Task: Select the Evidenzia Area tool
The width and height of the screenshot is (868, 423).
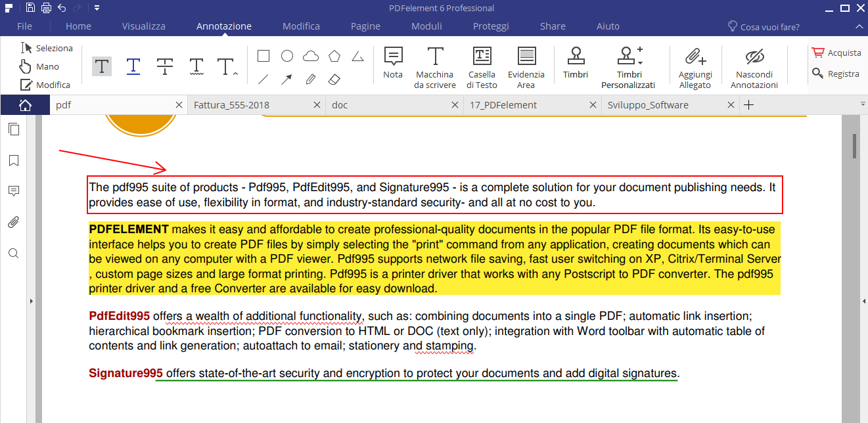Action: tap(526, 67)
